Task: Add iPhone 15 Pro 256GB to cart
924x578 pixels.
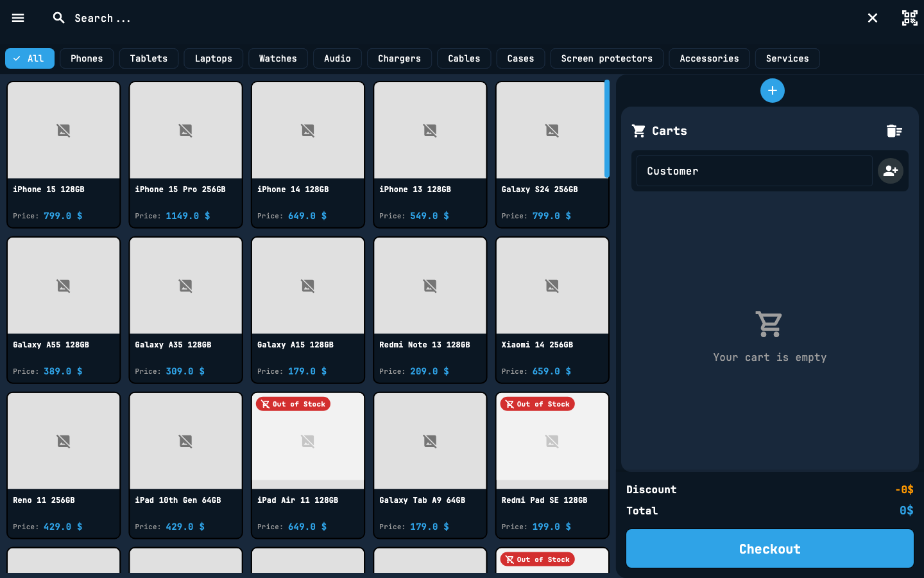Action: 186,155
